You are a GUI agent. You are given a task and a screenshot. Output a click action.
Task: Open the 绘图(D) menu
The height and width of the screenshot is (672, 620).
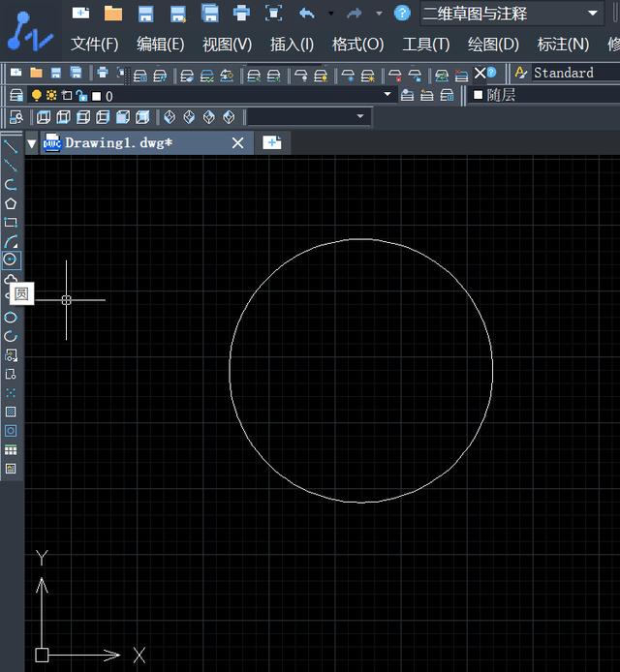pos(493,45)
